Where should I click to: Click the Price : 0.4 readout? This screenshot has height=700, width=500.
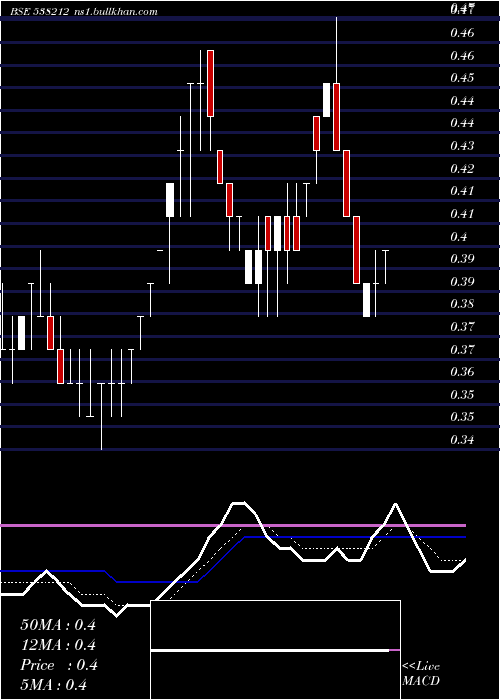click(x=59, y=665)
